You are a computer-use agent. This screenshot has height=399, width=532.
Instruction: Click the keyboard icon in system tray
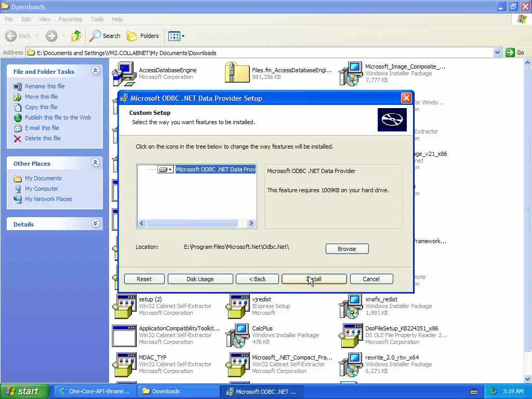[x=474, y=392]
